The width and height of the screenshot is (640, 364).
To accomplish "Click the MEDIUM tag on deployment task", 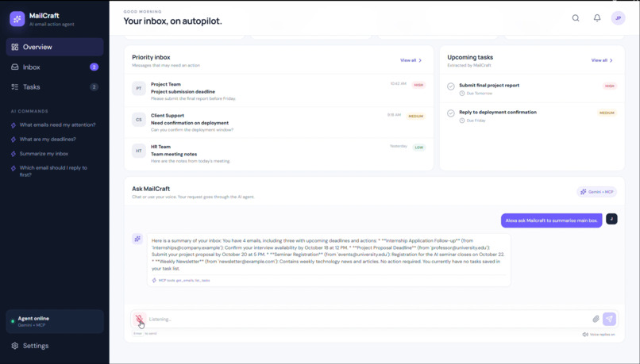I will click(x=607, y=113).
